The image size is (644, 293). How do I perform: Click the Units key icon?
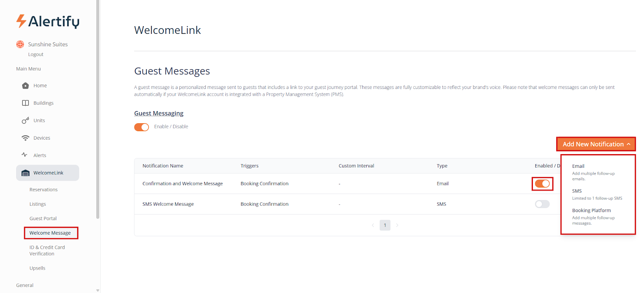pyautogui.click(x=25, y=120)
